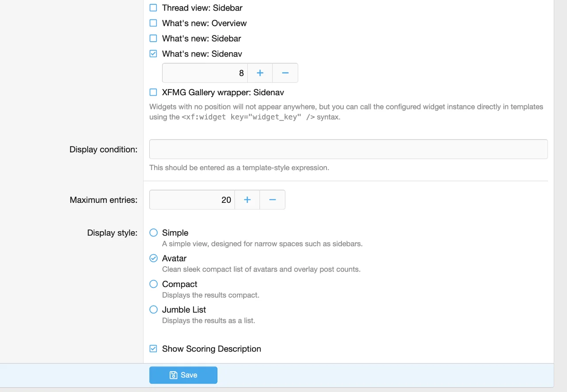
Task: Tick the What's new: Sidebar checkbox
Action: (x=153, y=39)
